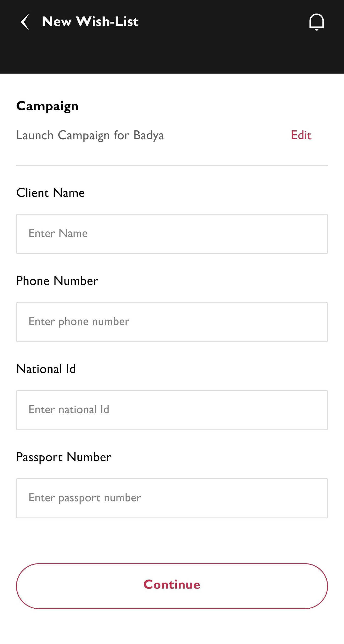The height and width of the screenshot is (644, 344).
Task: Click the Edit link beside campaign
Action: (301, 135)
